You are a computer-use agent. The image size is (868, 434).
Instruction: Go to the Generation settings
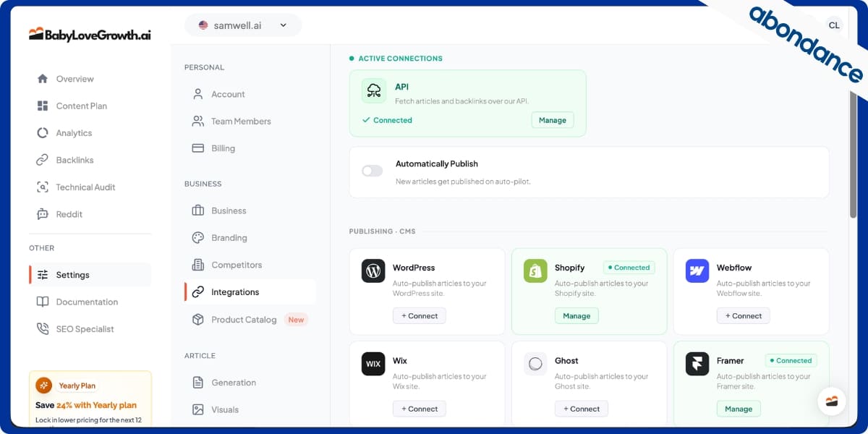(250, 383)
